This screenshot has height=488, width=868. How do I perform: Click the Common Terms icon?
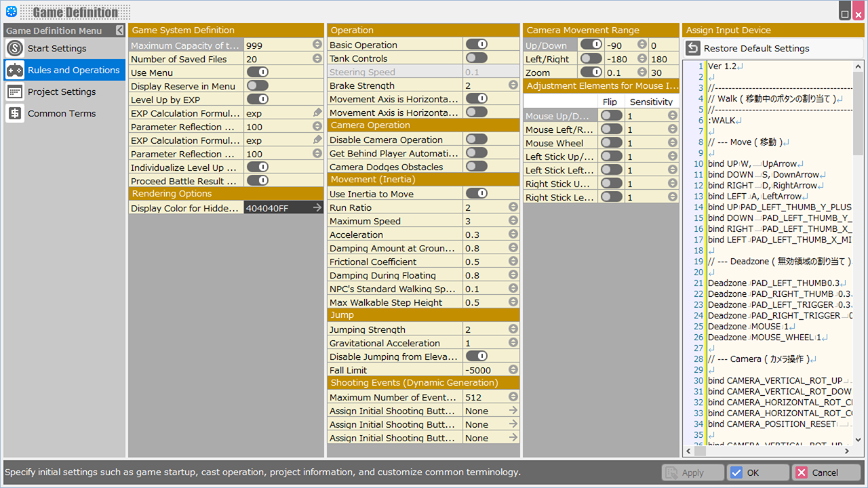[15, 114]
